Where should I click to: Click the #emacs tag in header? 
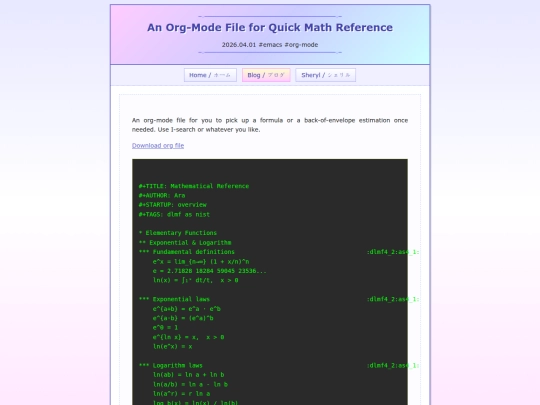[x=270, y=45]
